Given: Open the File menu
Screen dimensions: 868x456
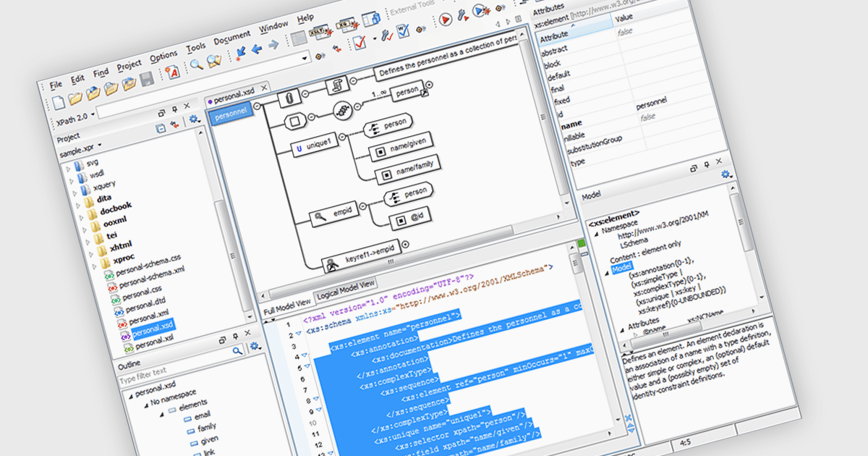Looking at the screenshot, I should coord(56,84).
